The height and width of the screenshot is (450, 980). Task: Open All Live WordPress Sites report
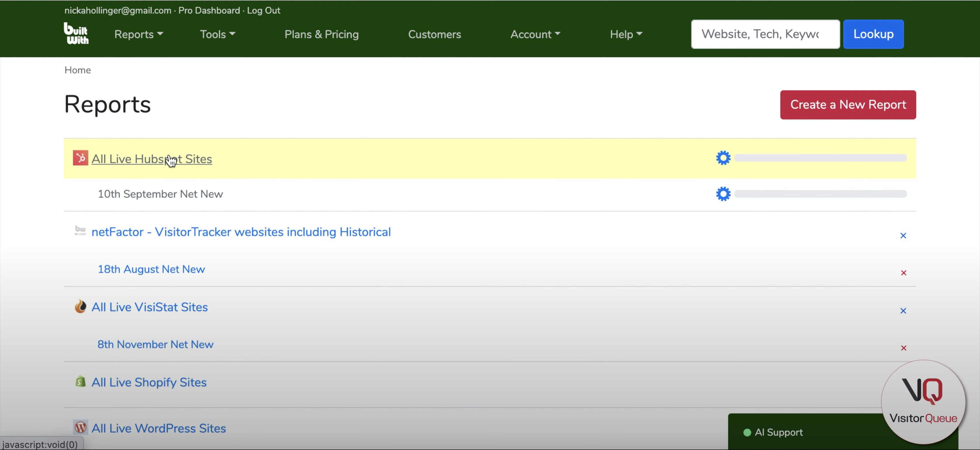(x=159, y=428)
